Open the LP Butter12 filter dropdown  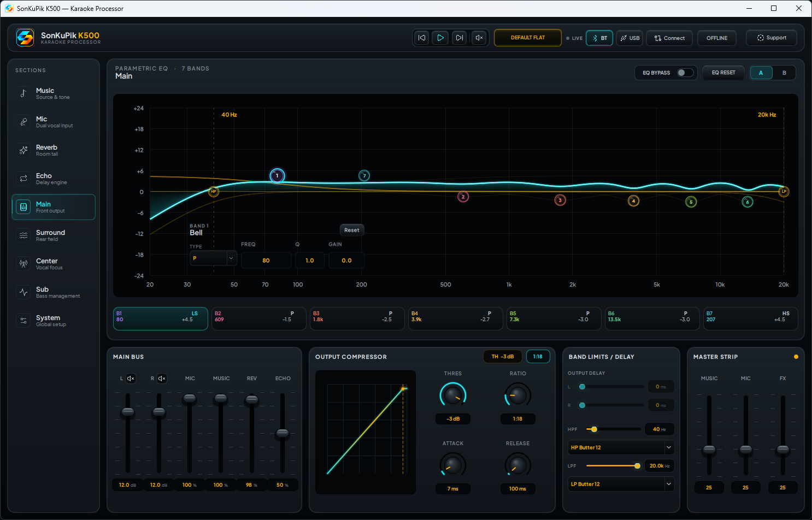coord(621,484)
